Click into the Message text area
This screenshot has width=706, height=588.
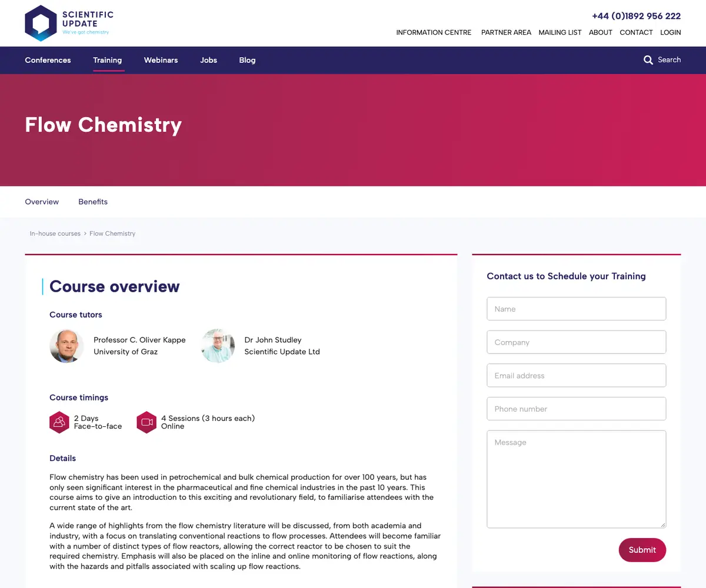[x=577, y=479]
